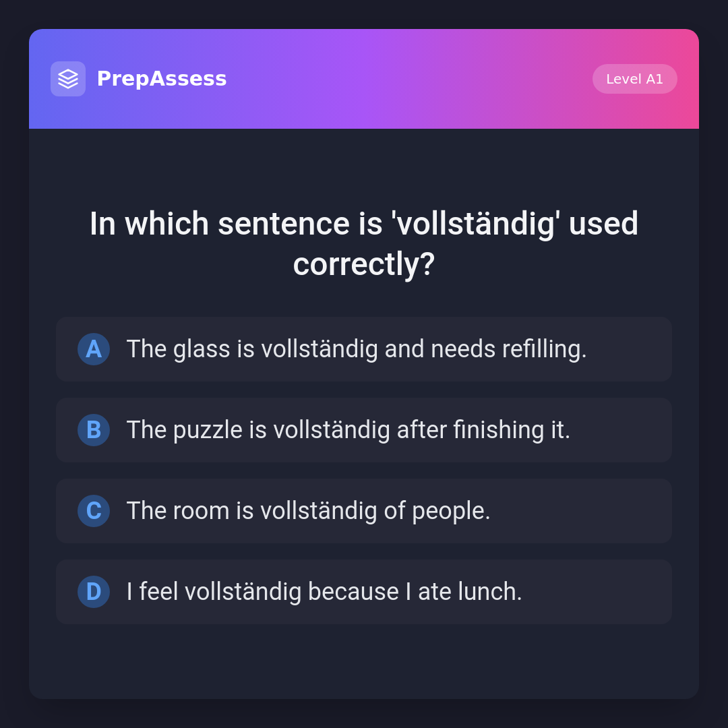Select answer 'I feel vollständig because I ate lunch'
This screenshot has height=728, width=728.
point(324,592)
